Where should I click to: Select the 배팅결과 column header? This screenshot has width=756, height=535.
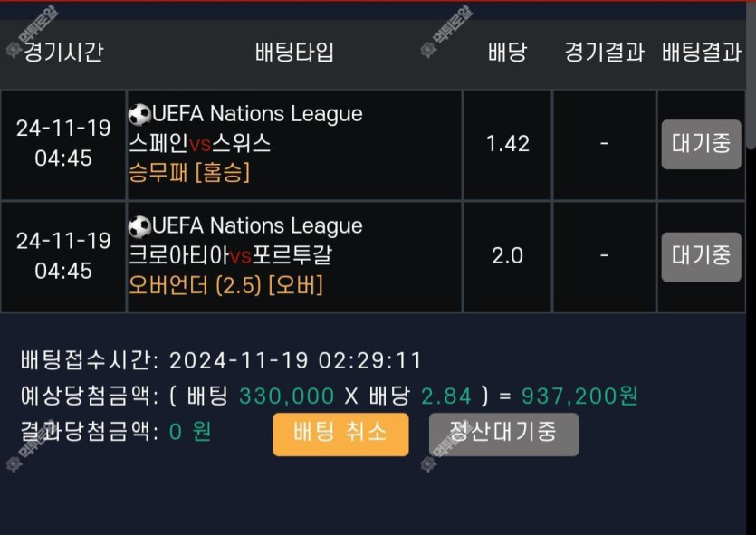click(702, 52)
